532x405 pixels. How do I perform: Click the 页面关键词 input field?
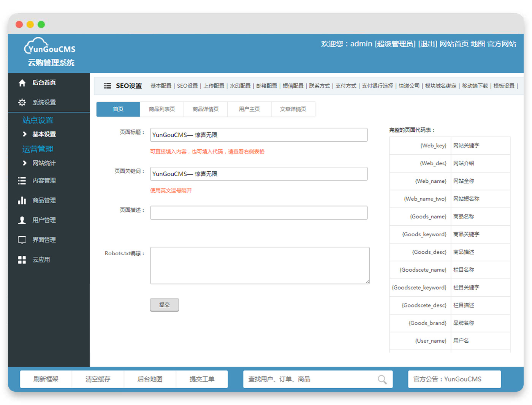click(x=259, y=174)
